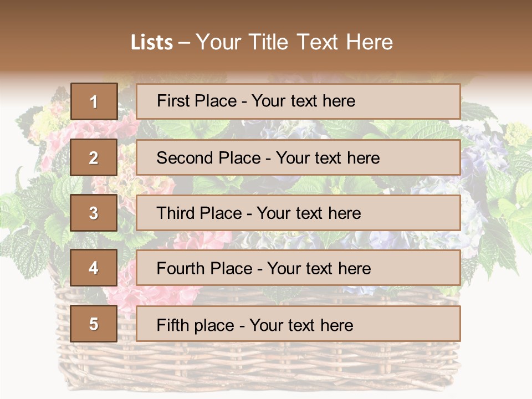
Task: Select the number 1 box
Action: tap(94, 101)
